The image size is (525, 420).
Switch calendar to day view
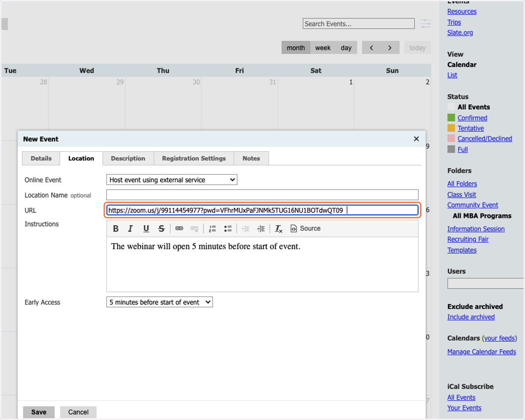[x=346, y=48]
